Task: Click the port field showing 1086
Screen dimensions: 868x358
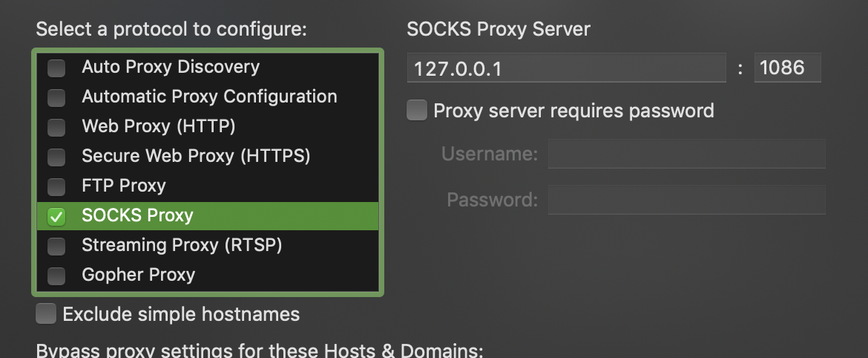Action: 787,68
